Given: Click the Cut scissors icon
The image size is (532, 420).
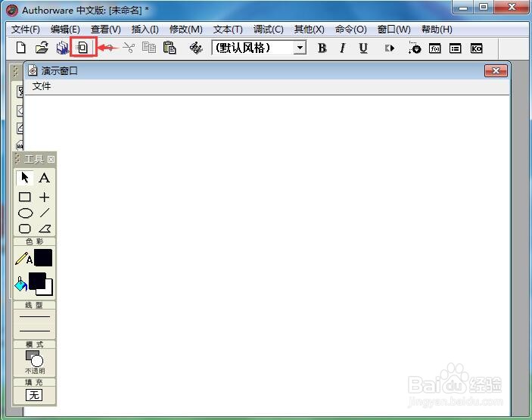Looking at the screenshot, I should click(129, 48).
